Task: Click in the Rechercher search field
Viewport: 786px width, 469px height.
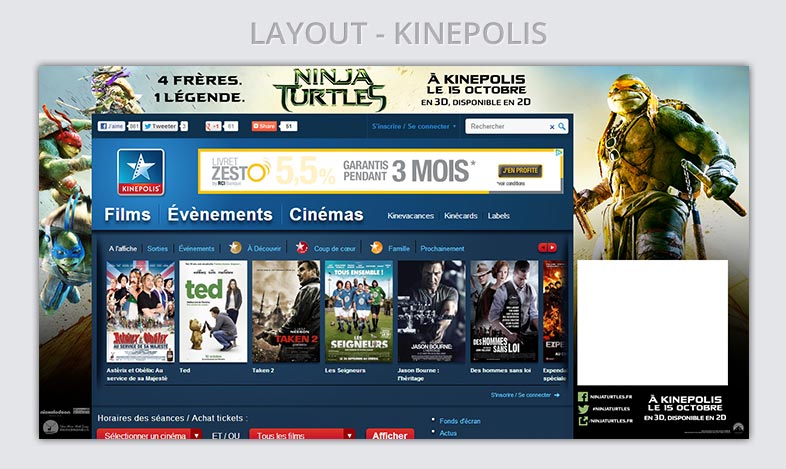Action: 506,127
